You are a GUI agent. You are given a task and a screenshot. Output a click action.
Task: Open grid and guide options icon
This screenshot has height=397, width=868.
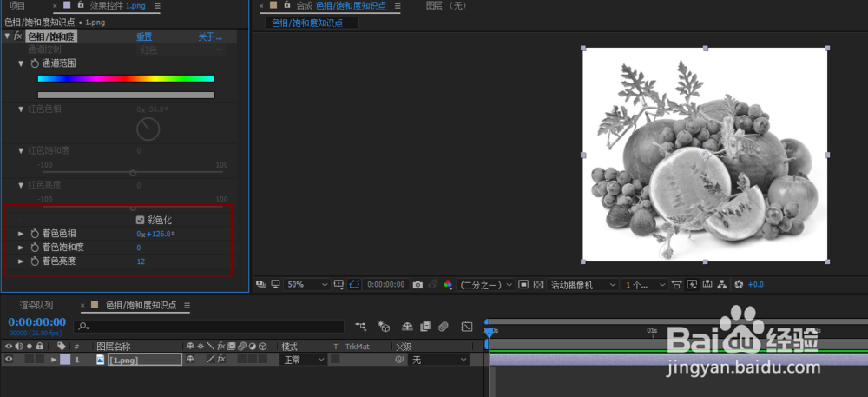pyautogui.click(x=339, y=285)
